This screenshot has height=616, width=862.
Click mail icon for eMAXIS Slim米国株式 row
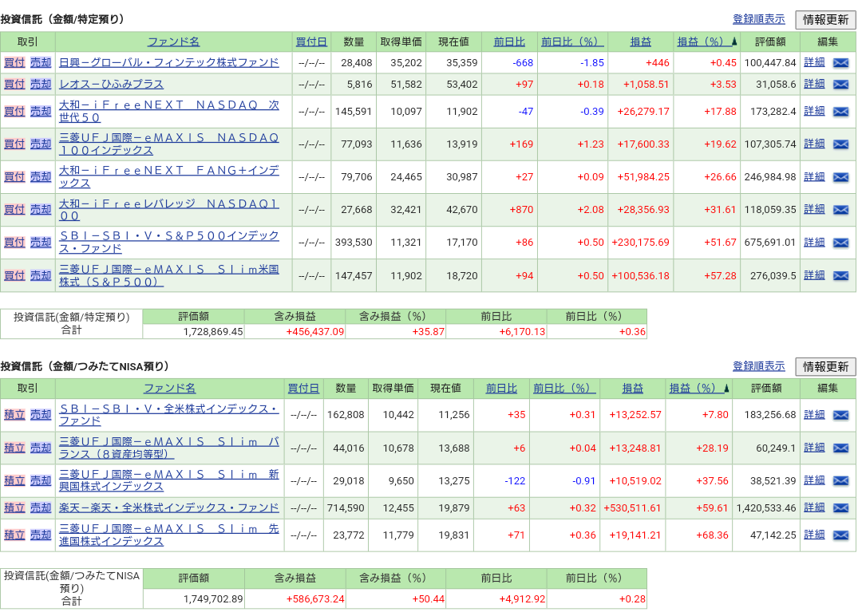click(840, 275)
